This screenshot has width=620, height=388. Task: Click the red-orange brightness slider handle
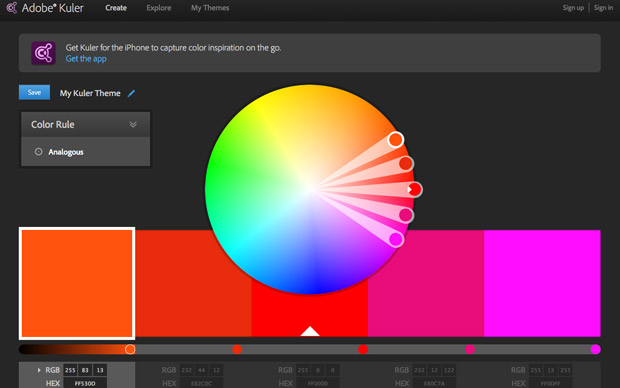[x=237, y=349]
